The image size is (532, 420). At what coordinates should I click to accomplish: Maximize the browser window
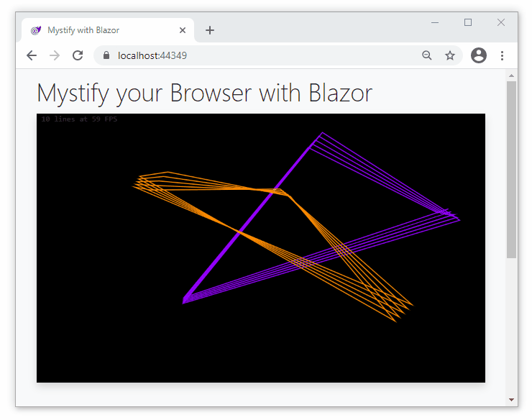(x=468, y=23)
